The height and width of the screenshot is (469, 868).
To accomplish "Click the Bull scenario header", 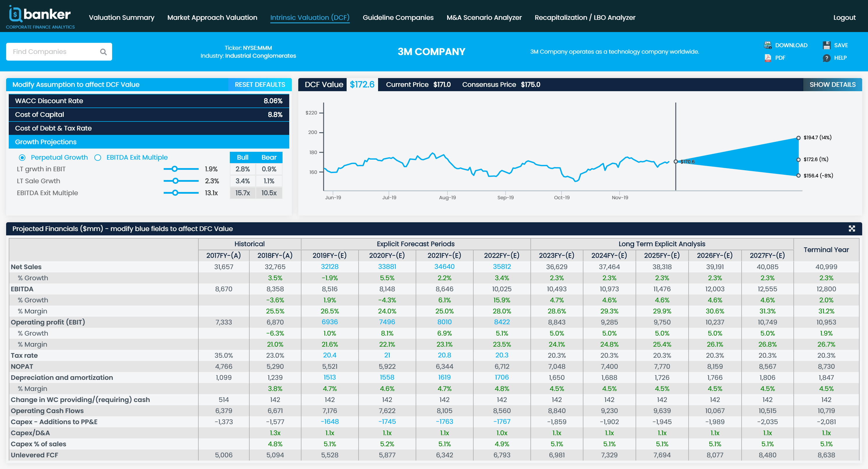I will point(243,157).
